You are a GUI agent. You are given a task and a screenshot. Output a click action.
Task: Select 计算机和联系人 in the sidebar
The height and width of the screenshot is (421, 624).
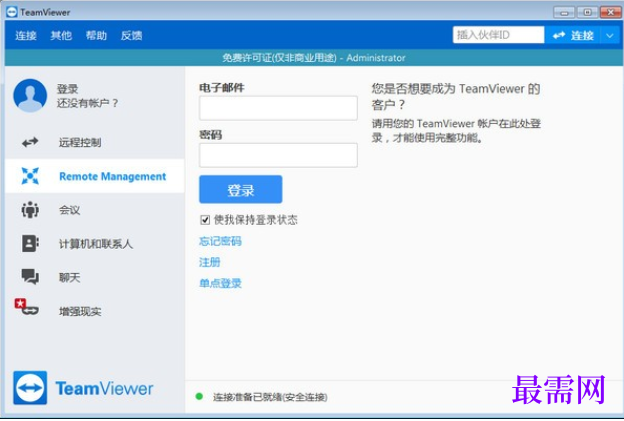coord(95,244)
